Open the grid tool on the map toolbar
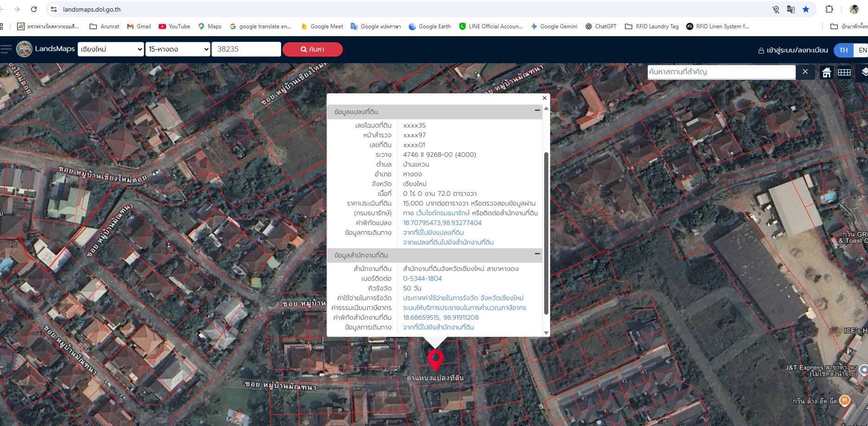Screen dimensions: 868x426 pyautogui.click(x=844, y=72)
